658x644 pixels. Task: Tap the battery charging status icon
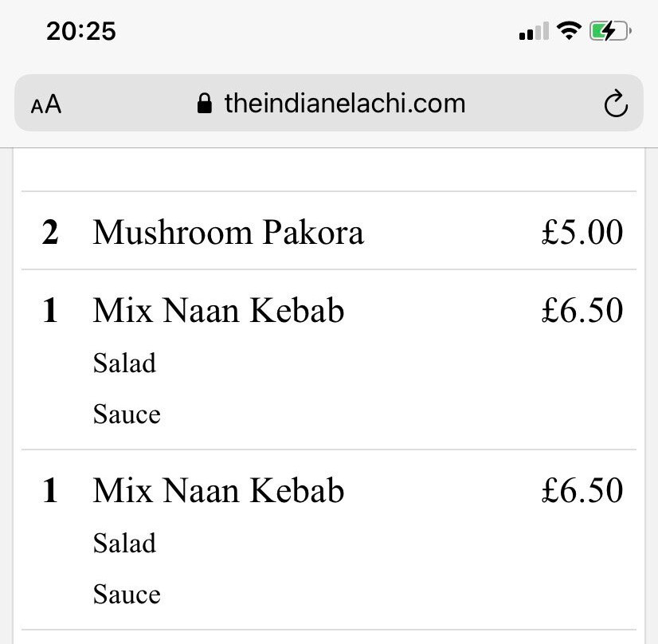[610, 31]
